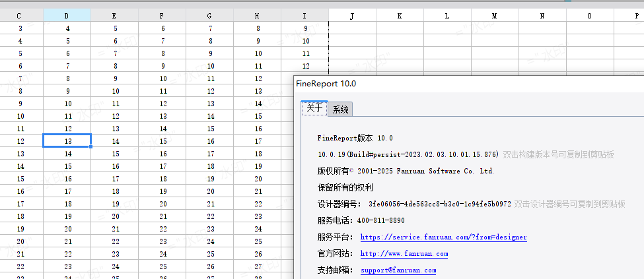Click the 双击构建版本号可复制到剪贴板 hint
The image size is (644, 279).
pos(558,155)
